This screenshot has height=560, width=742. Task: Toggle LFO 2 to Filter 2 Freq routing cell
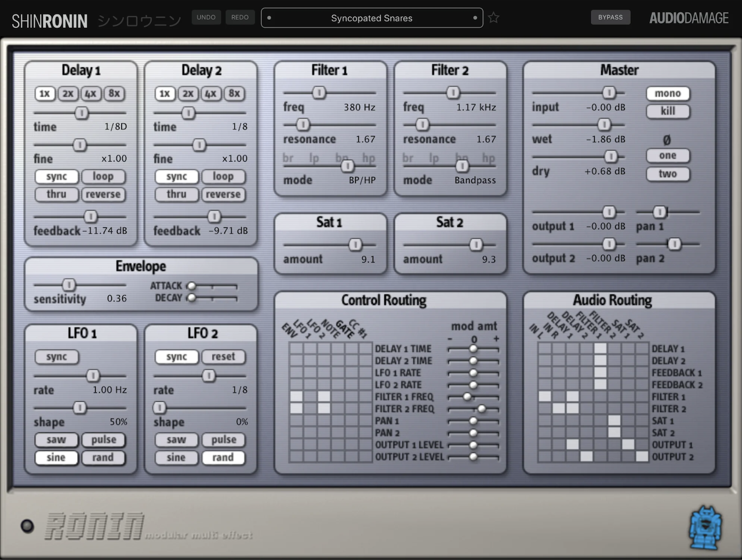(x=324, y=409)
